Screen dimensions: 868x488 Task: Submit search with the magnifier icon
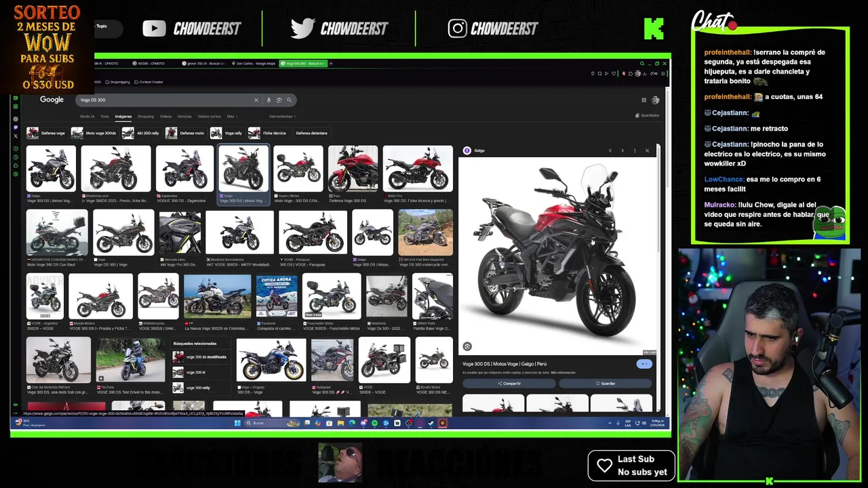click(289, 100)
